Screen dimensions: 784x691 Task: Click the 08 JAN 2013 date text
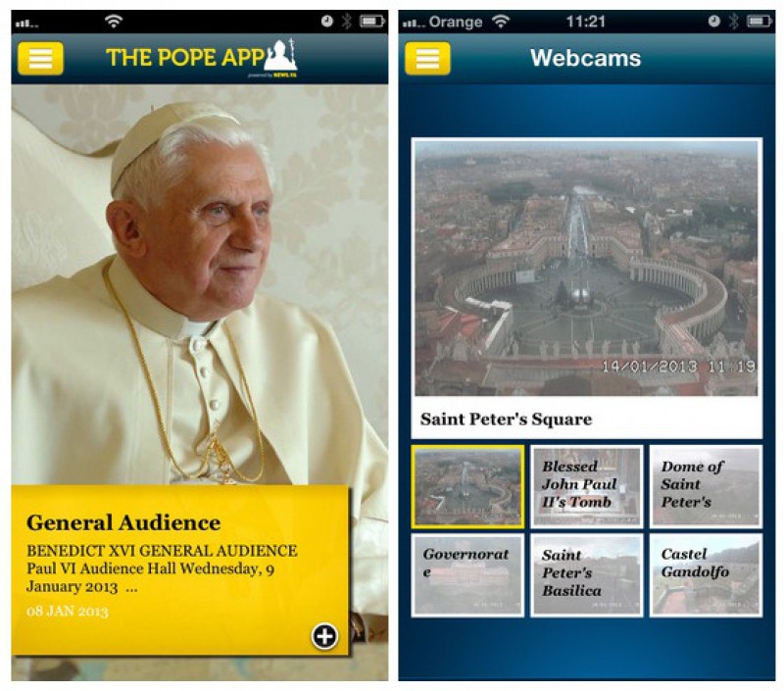[x=68, y=611]
